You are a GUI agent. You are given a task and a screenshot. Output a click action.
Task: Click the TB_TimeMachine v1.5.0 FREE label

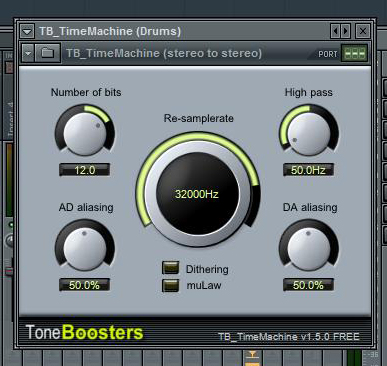coord(289,336)
